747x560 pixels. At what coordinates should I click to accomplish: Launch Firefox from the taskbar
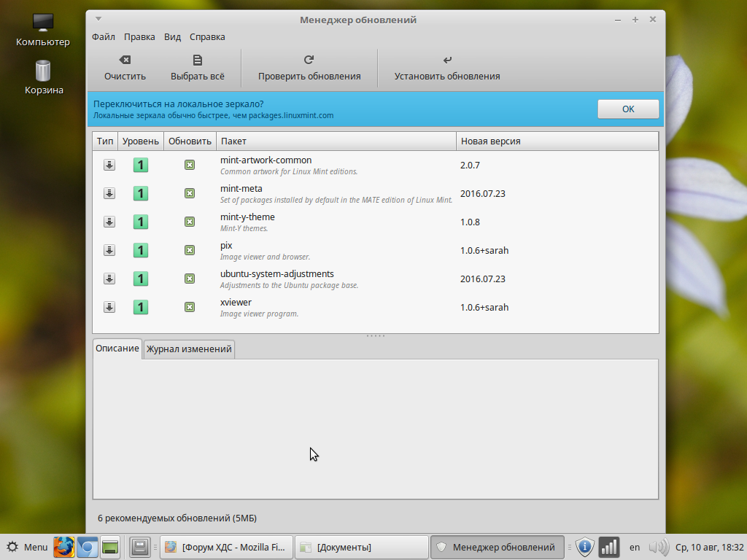click(64, 547)
